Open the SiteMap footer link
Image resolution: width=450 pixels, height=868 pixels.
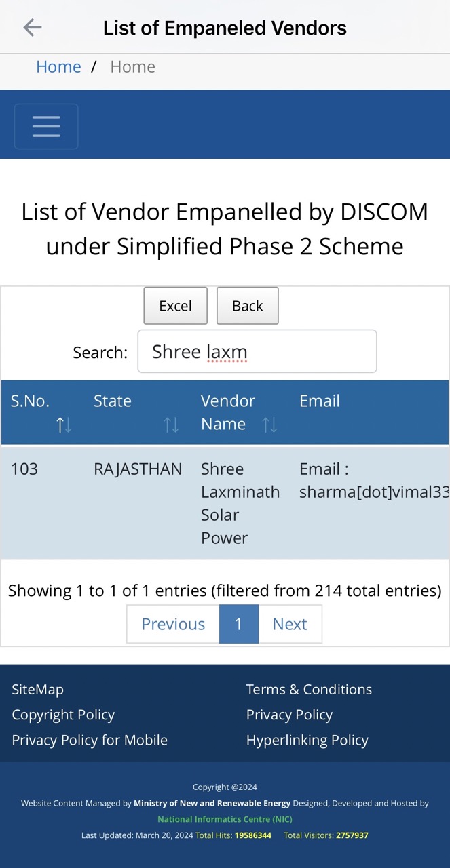click(37, 689)
